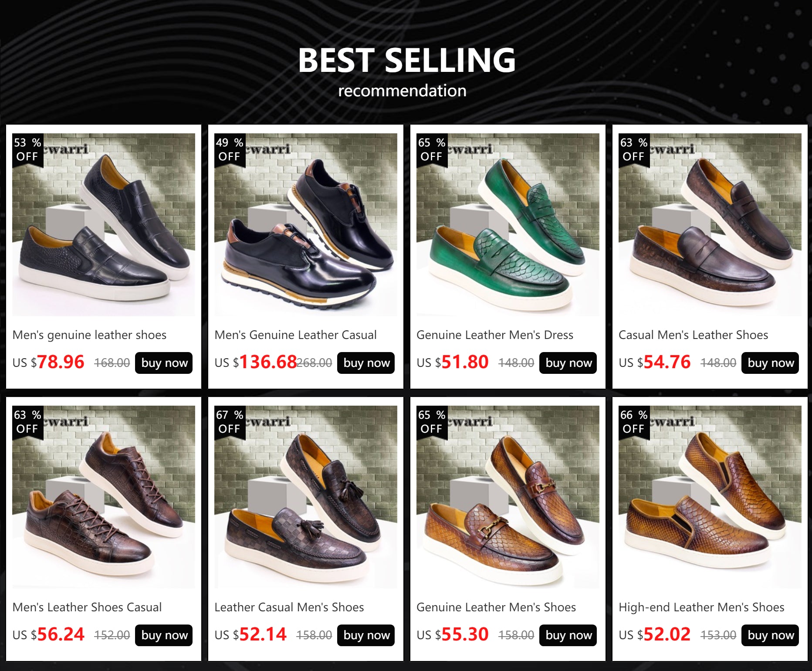Viewport: 812px width, 671px height.
Task: Click buy now for the $51.80 green loafers
Action: (568, 363)
